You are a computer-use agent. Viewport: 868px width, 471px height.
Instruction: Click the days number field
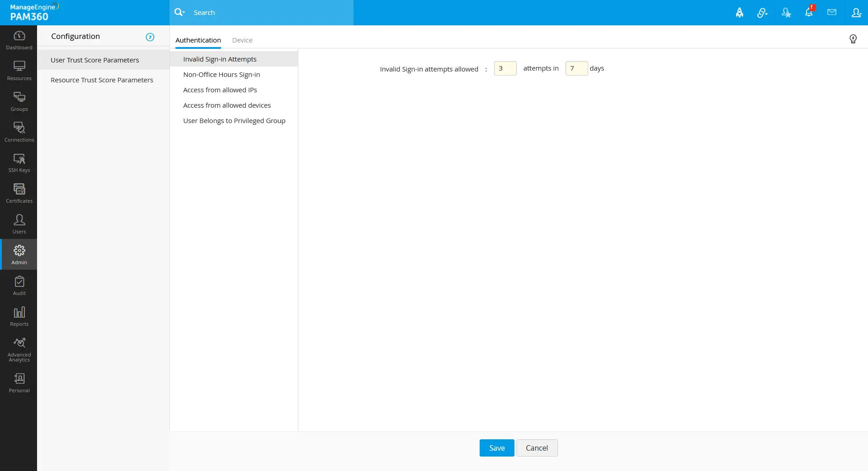click(576, 68)
